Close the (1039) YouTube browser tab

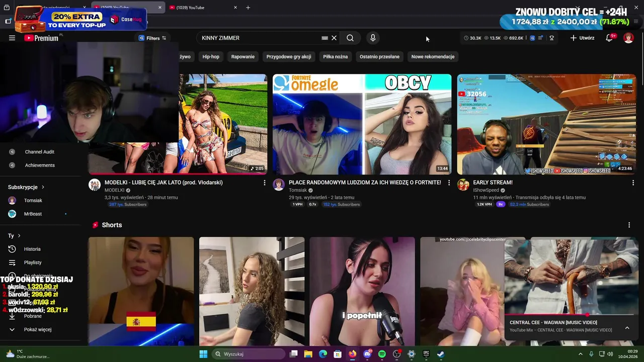coord(235,8)
